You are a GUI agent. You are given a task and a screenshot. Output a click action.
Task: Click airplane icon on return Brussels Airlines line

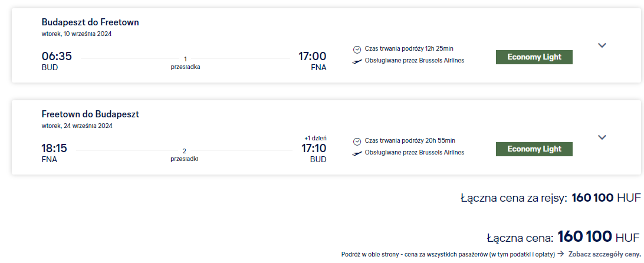click(357, 153)
